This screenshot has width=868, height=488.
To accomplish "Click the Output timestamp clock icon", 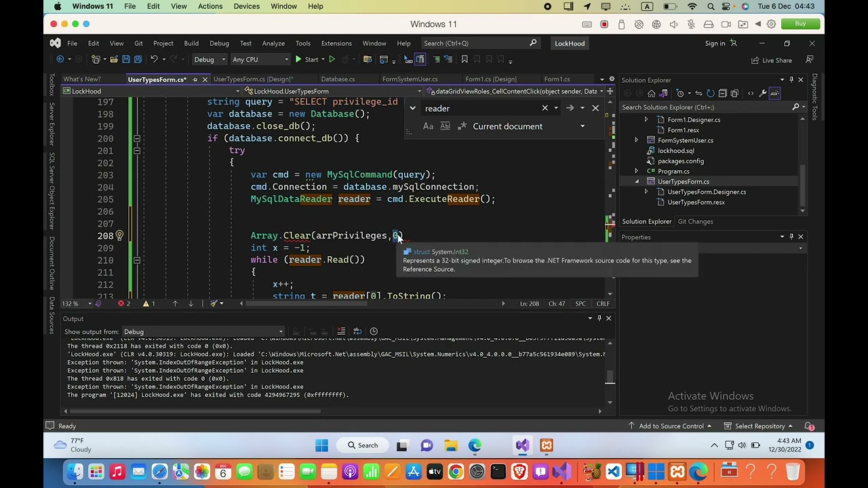I will (x=374, y=331).
